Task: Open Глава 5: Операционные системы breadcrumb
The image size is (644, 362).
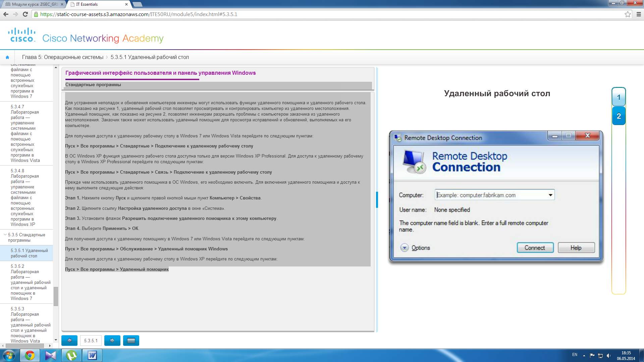Action: coord(63,57)
